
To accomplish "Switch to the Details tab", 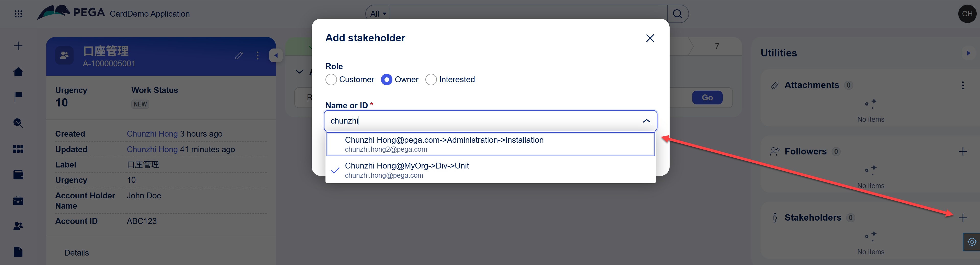I will pos(76,252).
